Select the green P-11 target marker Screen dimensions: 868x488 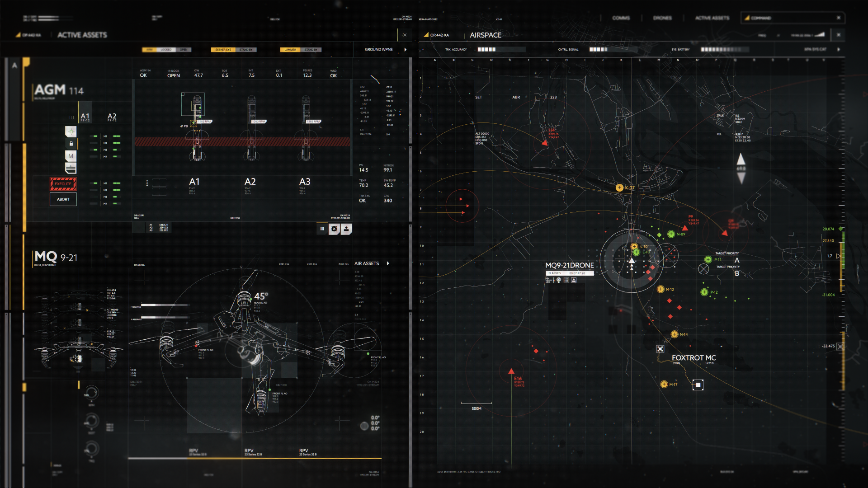click(708, 259)
